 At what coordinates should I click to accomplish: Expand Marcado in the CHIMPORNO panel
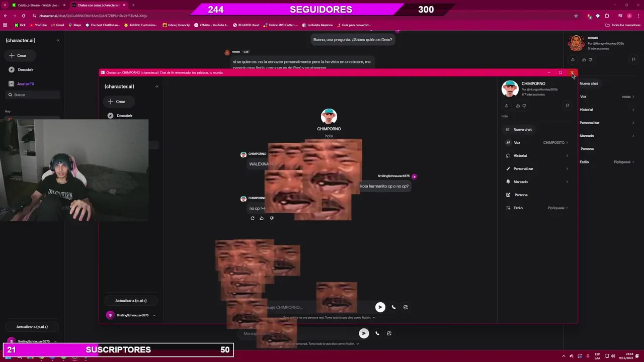pos(536,182)
